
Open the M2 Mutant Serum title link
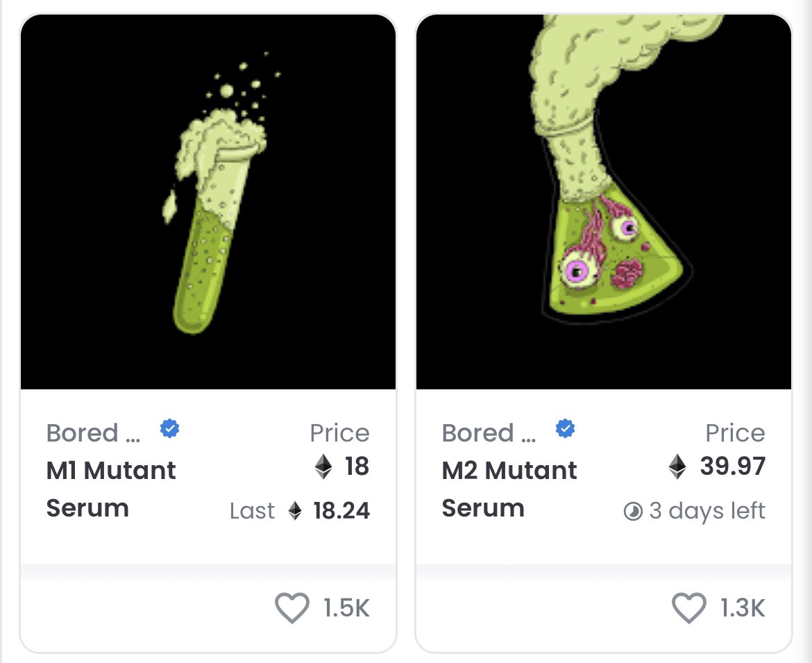(x=509, y=489)
